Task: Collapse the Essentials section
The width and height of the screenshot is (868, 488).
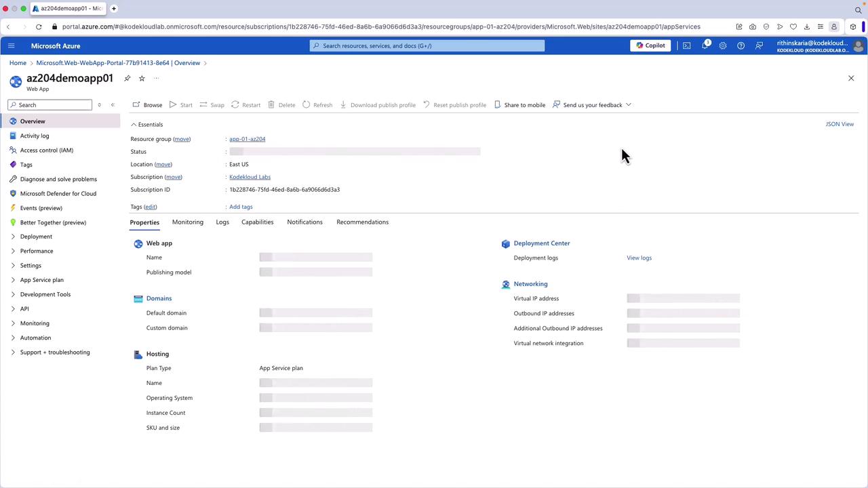Action: click(134, 125)
